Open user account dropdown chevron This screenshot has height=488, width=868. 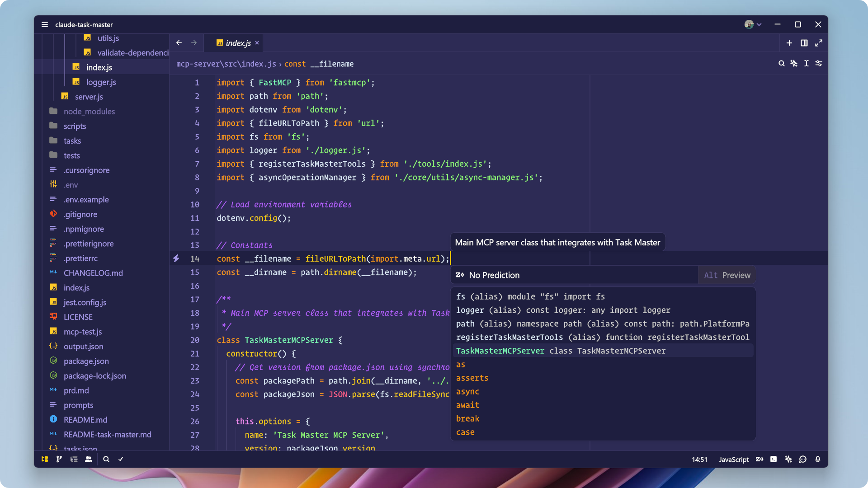[x=759, y=24]
